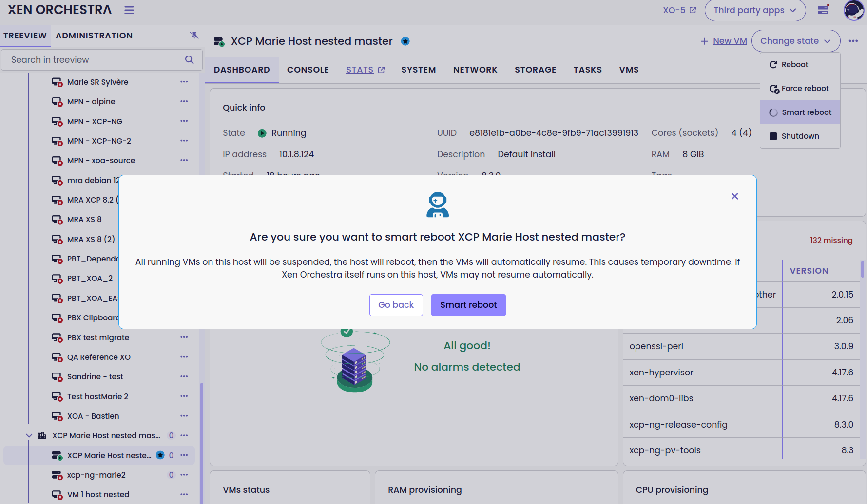Click the Xen Orchestra logo
Screen dimensions: 867x504
[60, 10]
